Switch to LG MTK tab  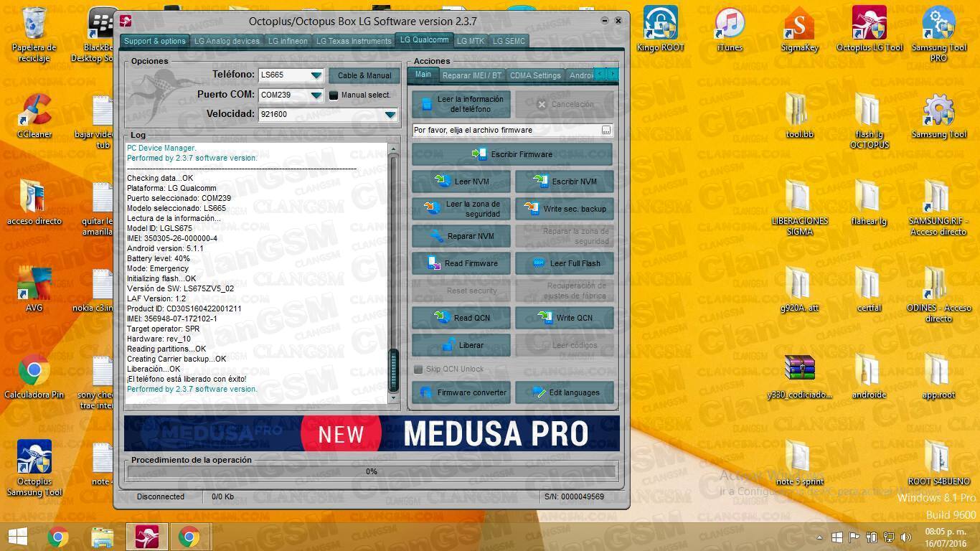coord(471,41)
